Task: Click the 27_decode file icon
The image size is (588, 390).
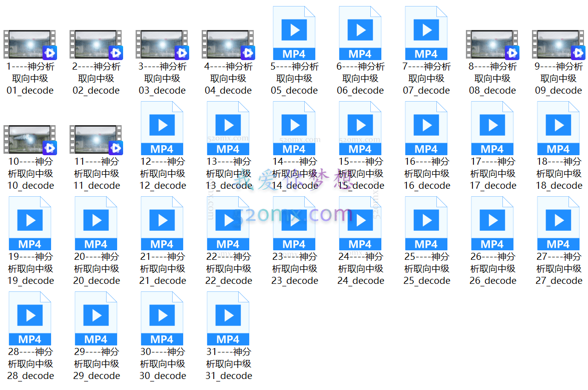Action: pos(558,223)
